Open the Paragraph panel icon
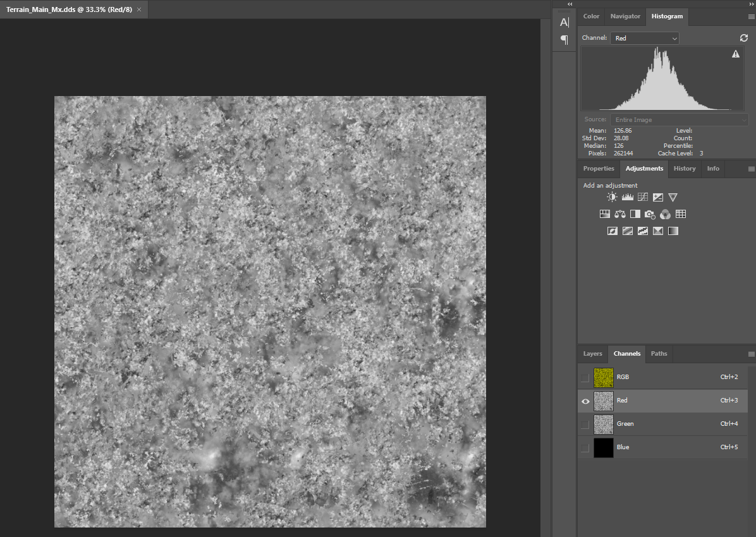The height and width of the screenshot is (537, 756). [564, 40]
